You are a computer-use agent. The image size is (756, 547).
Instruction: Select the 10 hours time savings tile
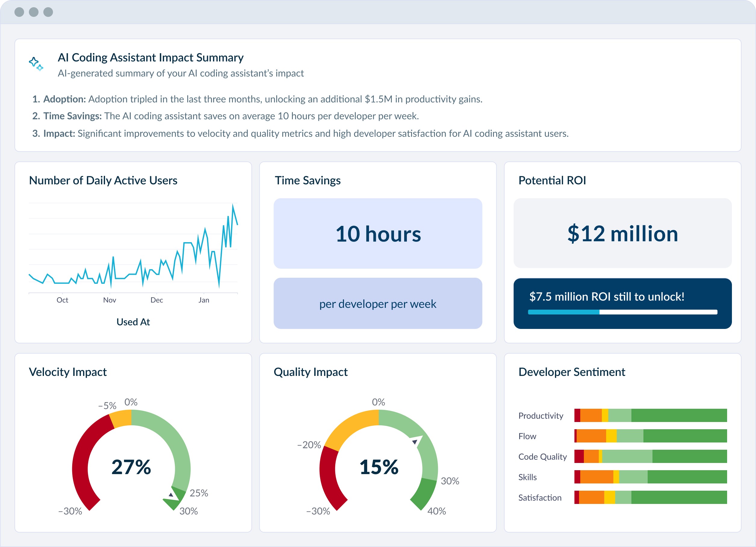click(x=378, y=233)
